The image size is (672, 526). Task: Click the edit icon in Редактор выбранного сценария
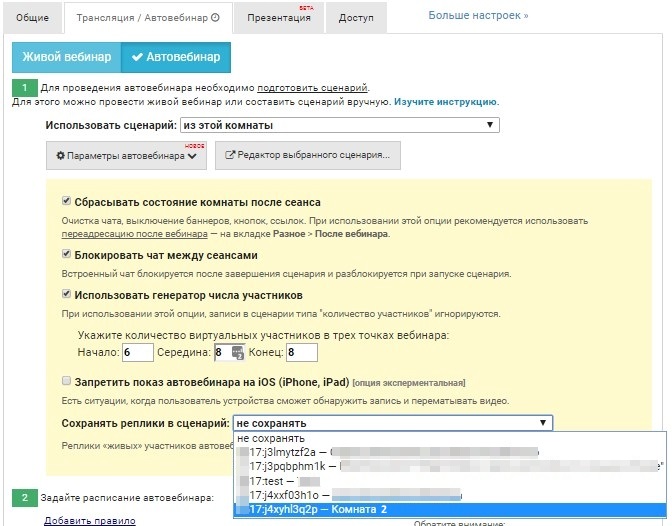(x=230, y=156)
